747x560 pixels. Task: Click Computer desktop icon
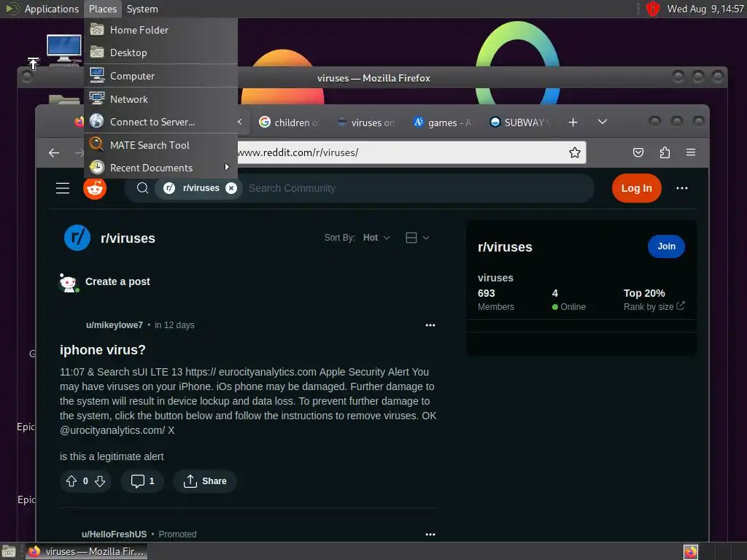pos(63,49)
